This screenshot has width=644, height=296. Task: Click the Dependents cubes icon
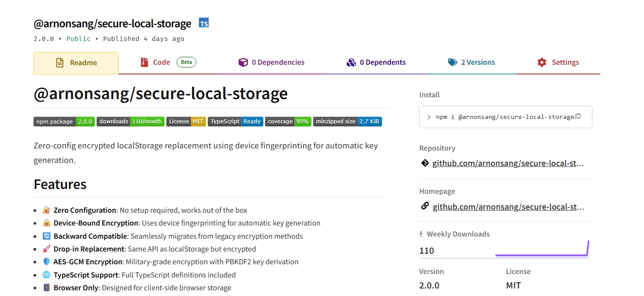tap(351, 62)
